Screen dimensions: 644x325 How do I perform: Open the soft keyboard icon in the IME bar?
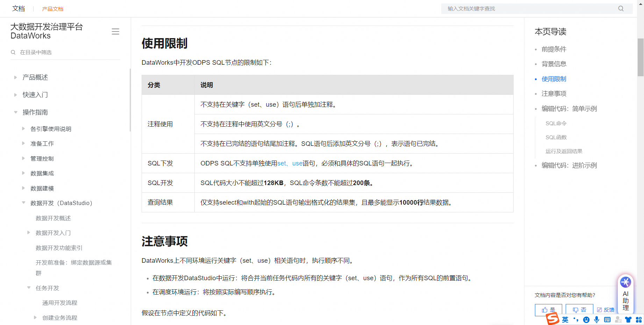(607, 319)
